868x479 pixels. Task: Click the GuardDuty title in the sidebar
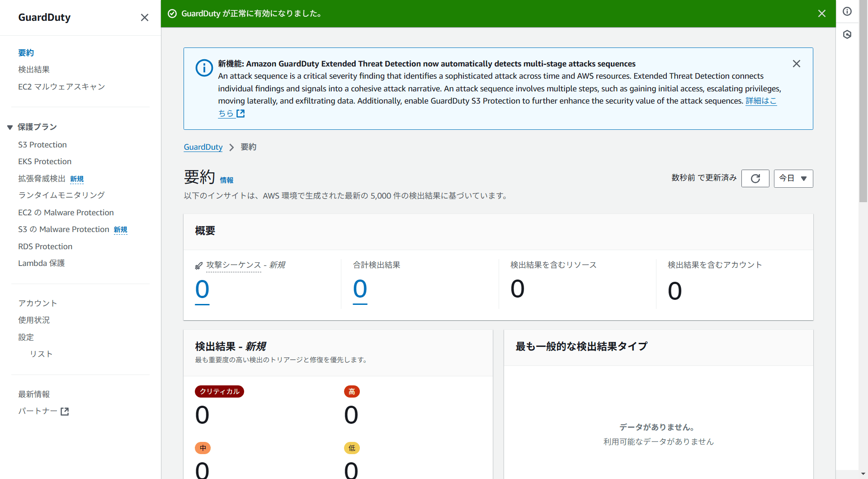44,18
